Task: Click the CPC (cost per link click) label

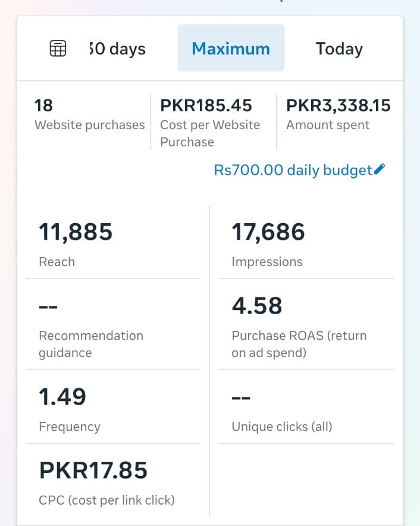Action: [x=106, y=500]
